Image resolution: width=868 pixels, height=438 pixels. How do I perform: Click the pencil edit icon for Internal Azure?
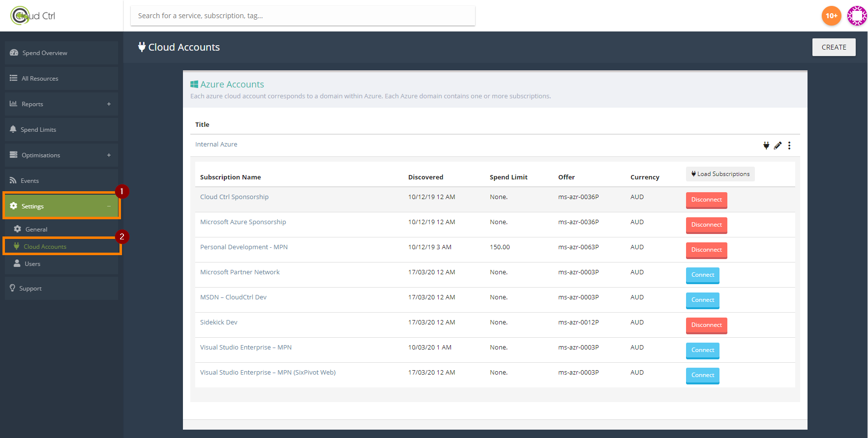pos(778,146)
